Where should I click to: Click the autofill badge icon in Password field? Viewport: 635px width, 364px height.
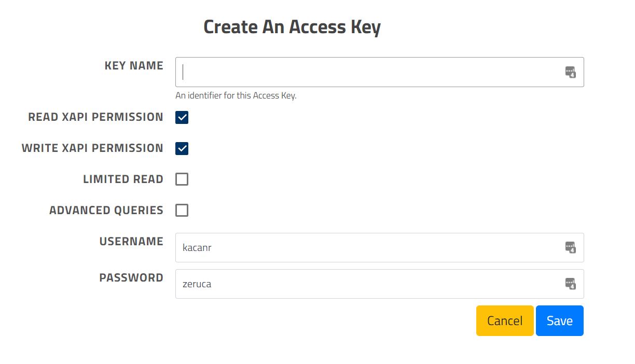[570, 284]
